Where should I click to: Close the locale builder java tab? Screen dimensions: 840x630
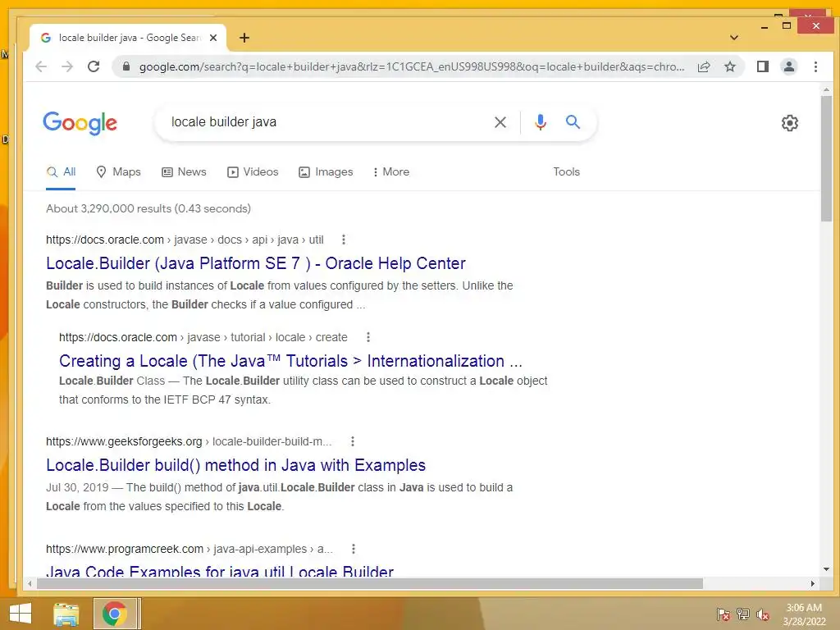[x=213, y=38]
